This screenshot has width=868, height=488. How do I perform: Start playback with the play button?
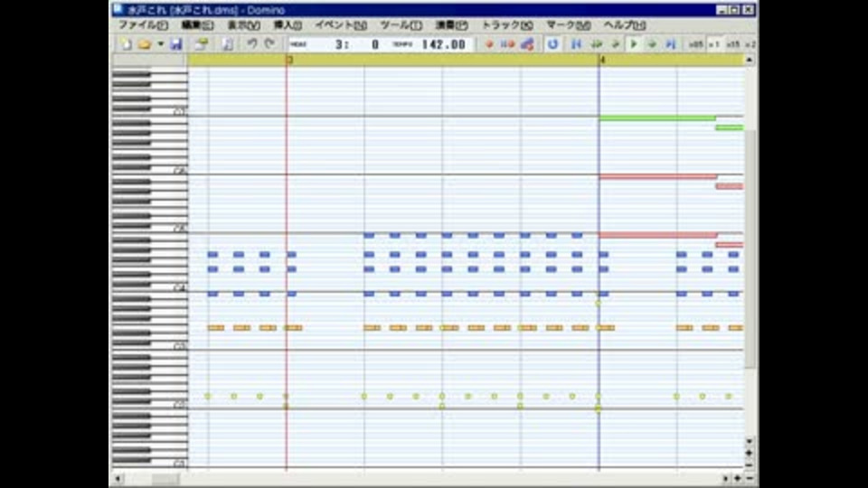[634, 44]
